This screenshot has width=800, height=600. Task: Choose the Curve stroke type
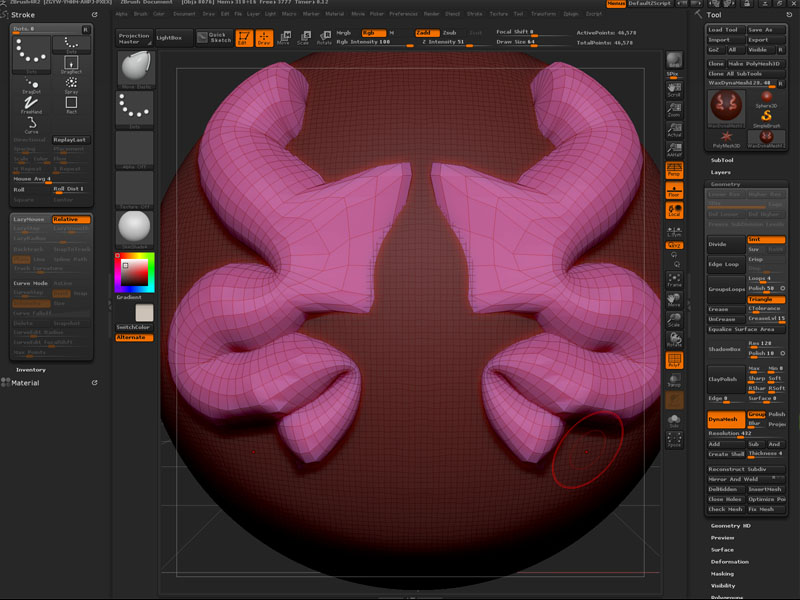point(32,125)
